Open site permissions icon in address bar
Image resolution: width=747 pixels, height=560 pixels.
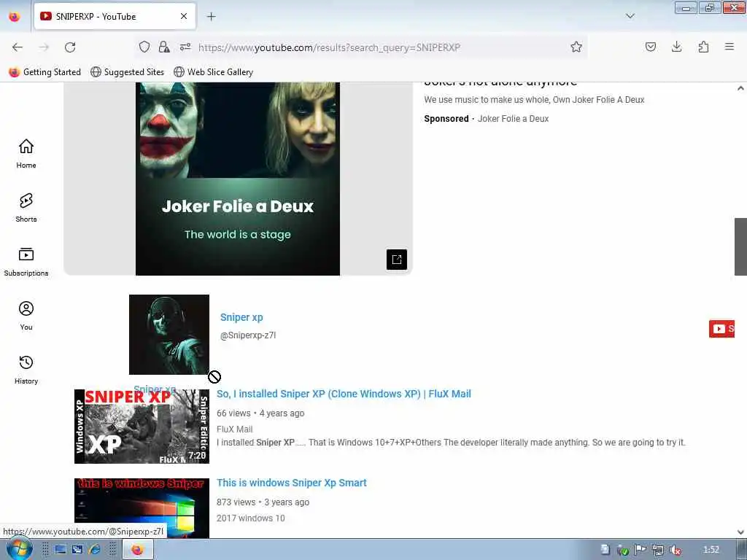(185, 47)
